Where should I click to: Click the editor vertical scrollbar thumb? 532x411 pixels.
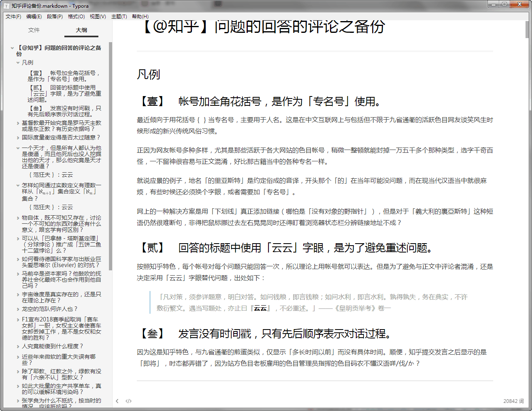point(527,29)
